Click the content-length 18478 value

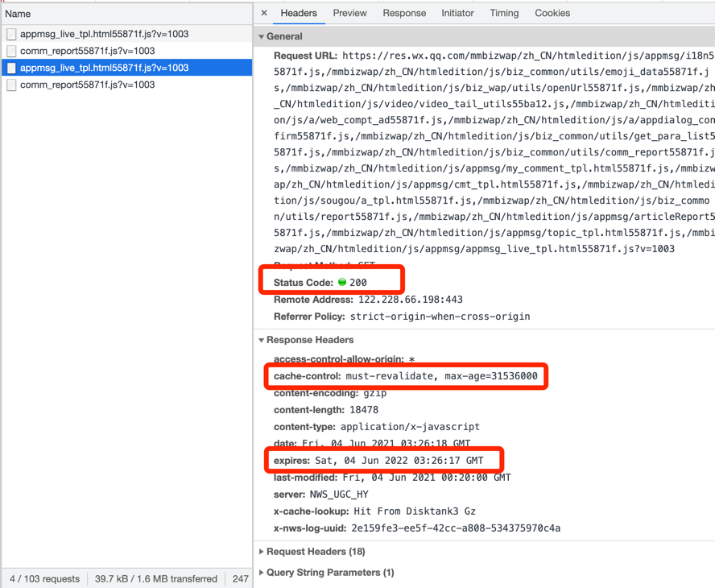point(364,410)
